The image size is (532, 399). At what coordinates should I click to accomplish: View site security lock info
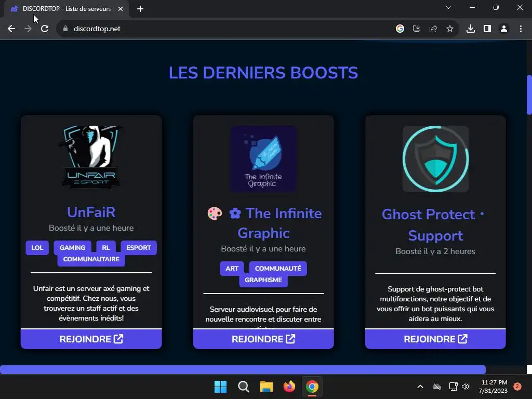click(65, 29)
